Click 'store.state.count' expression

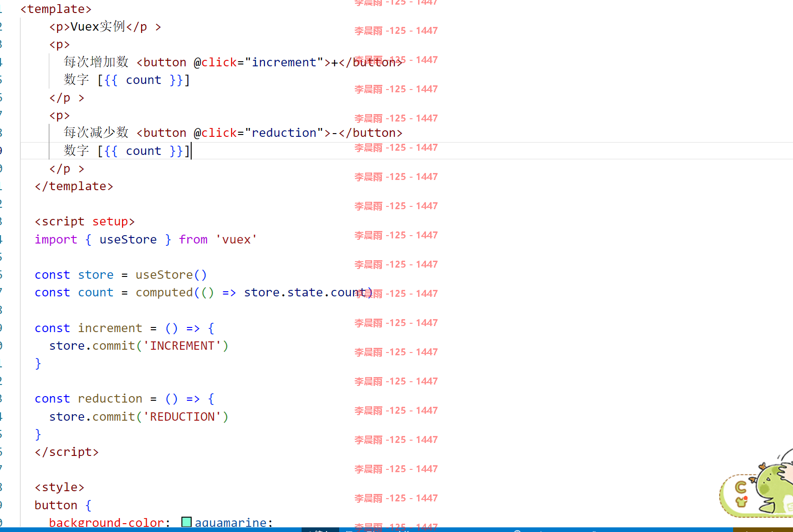pyautogui.click(x=305, y=292)
